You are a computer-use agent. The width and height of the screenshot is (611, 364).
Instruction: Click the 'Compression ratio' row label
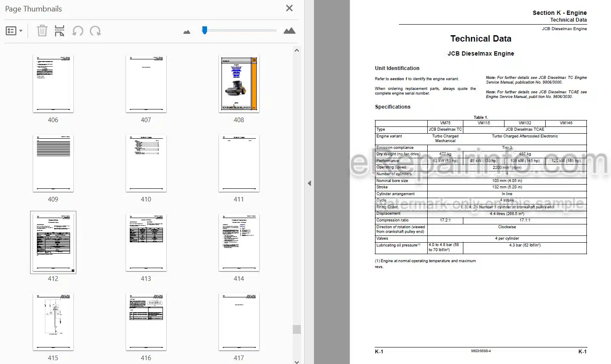392,220
